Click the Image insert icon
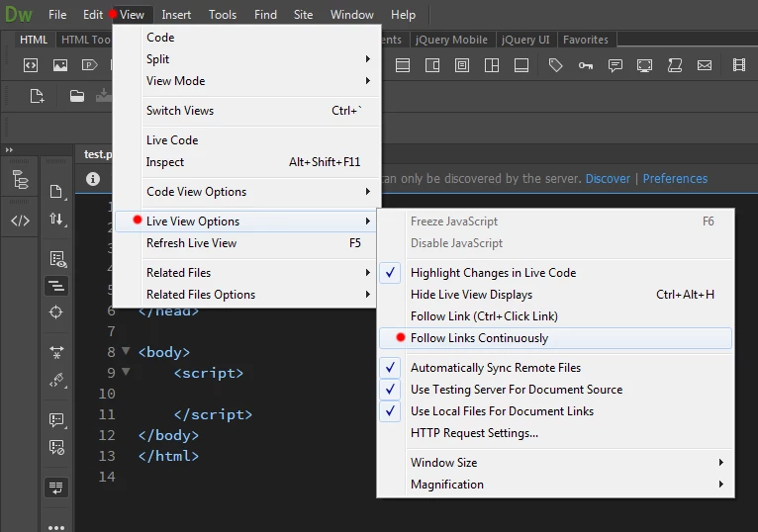The width and height of the screenshot is (758, 532). [x=60, y=65]
